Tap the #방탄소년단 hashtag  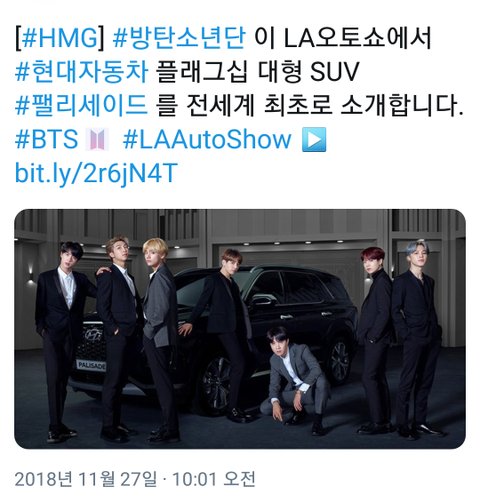(179, 38)
